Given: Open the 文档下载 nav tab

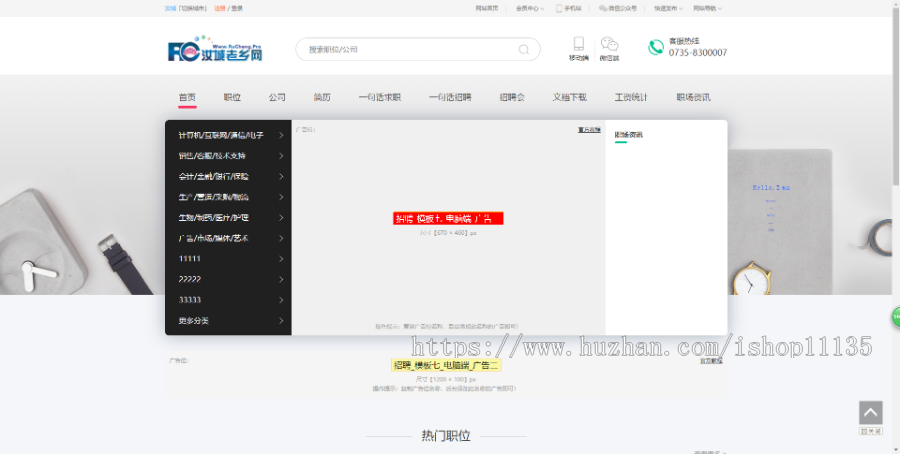Looking at the screenshot, I should point(569,98).
